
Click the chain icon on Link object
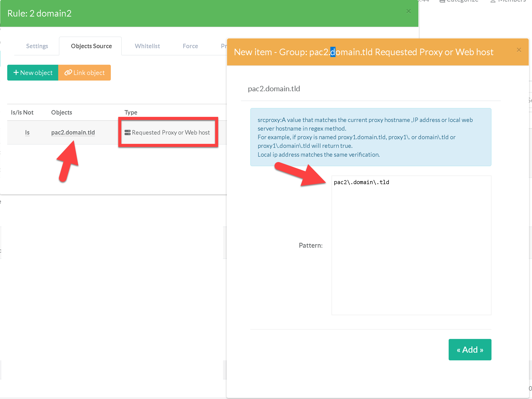tap(68, 72)
